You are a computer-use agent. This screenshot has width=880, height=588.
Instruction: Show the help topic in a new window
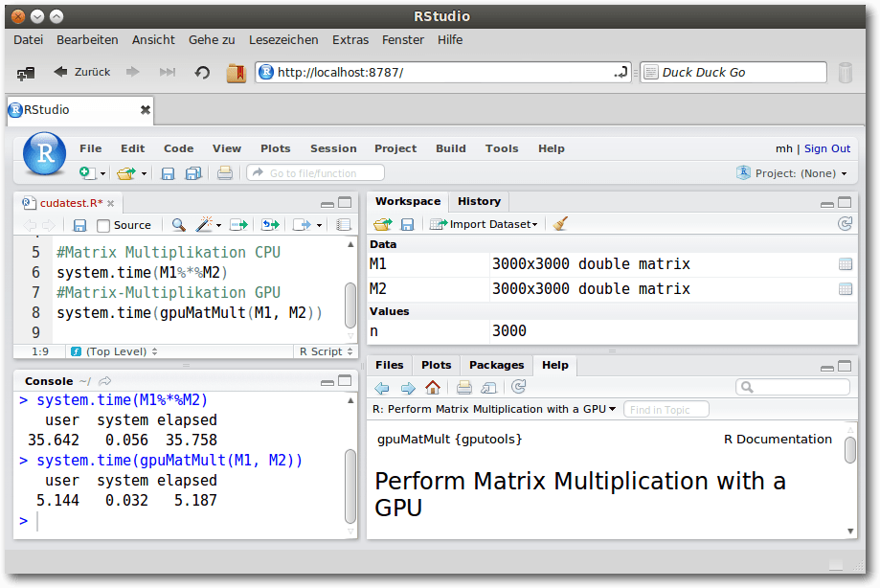(x=488, y=387)
